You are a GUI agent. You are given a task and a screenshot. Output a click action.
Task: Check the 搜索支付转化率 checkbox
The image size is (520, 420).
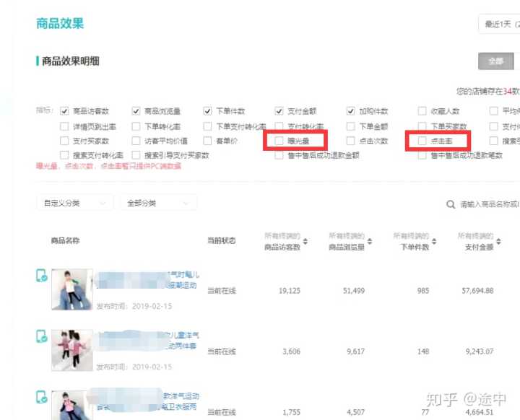tap(64, 155)
